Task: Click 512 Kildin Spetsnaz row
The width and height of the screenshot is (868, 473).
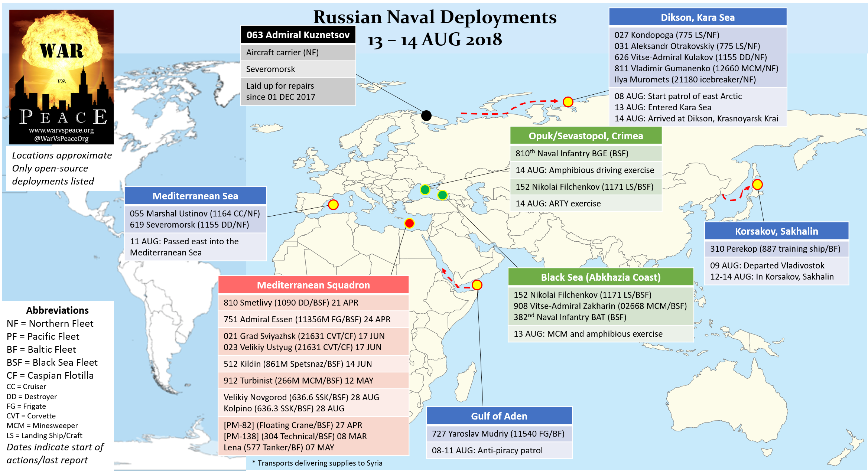Action: tap(313, 364)
